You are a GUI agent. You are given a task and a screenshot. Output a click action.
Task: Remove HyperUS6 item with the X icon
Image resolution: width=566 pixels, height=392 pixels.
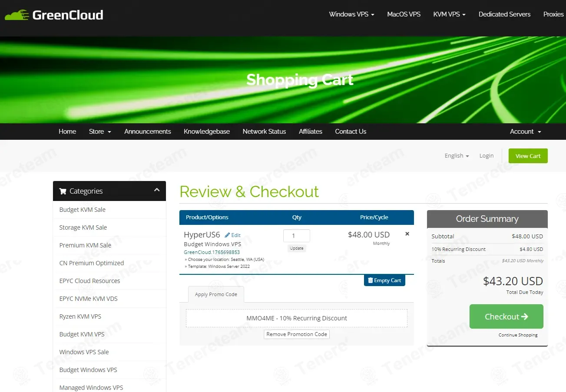(x=407, y=234)
